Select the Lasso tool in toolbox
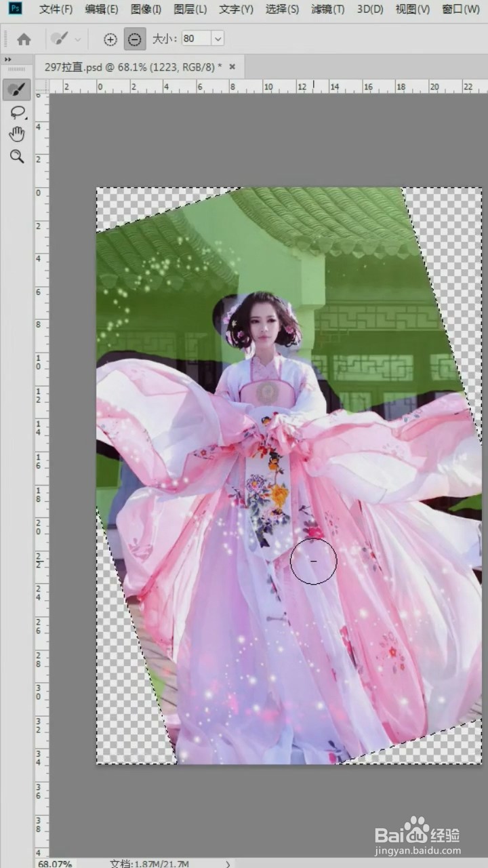This screenshot has height=868, width=488. [x=16, y=113]
